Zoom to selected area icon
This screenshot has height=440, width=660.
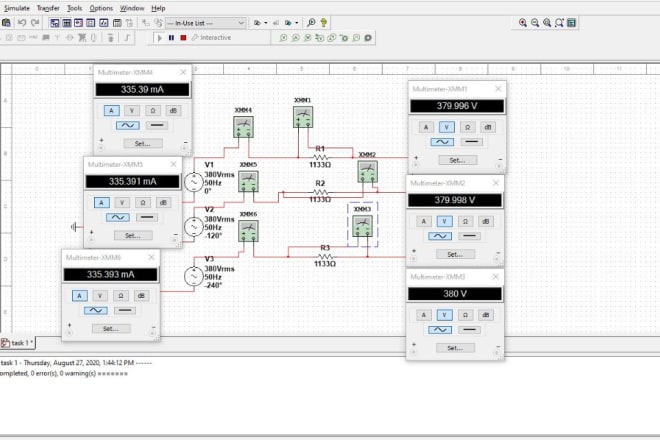tap(547, 23)
